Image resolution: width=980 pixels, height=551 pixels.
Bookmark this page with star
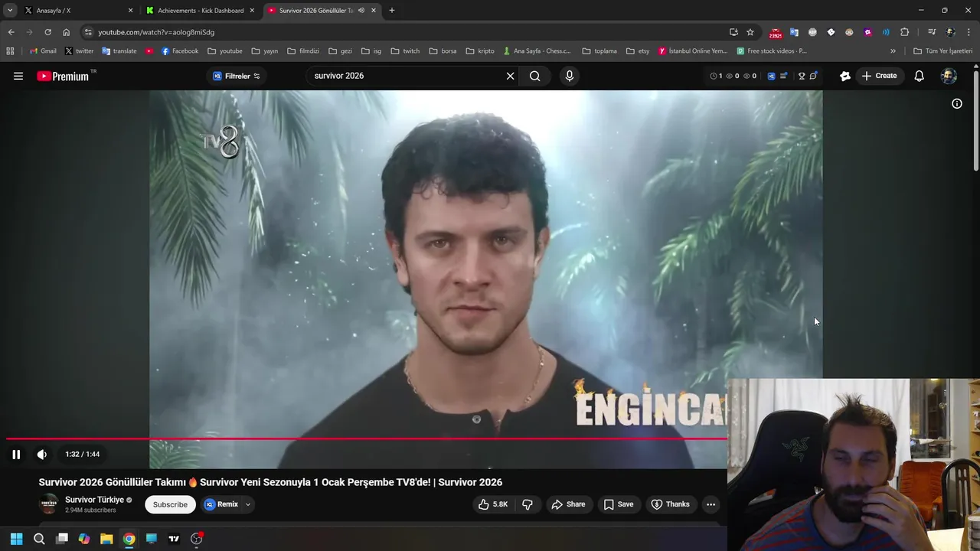[750, 32]
